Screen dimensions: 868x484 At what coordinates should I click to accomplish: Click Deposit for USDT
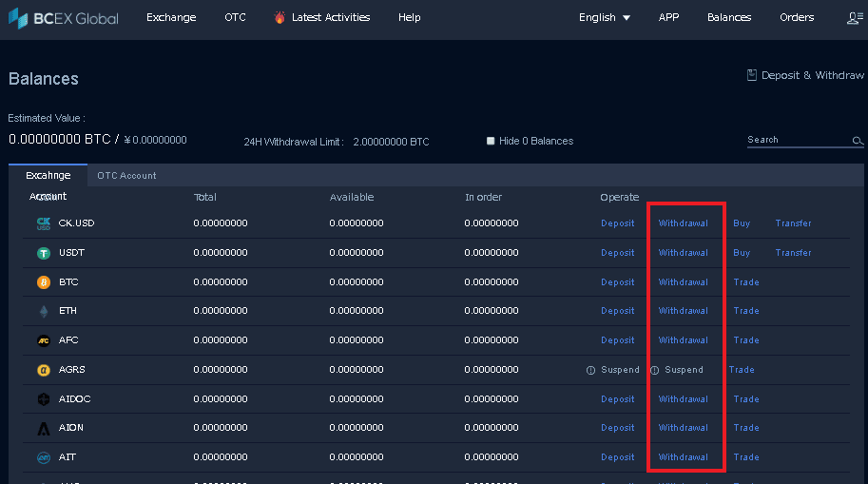(x=618, y=253)
